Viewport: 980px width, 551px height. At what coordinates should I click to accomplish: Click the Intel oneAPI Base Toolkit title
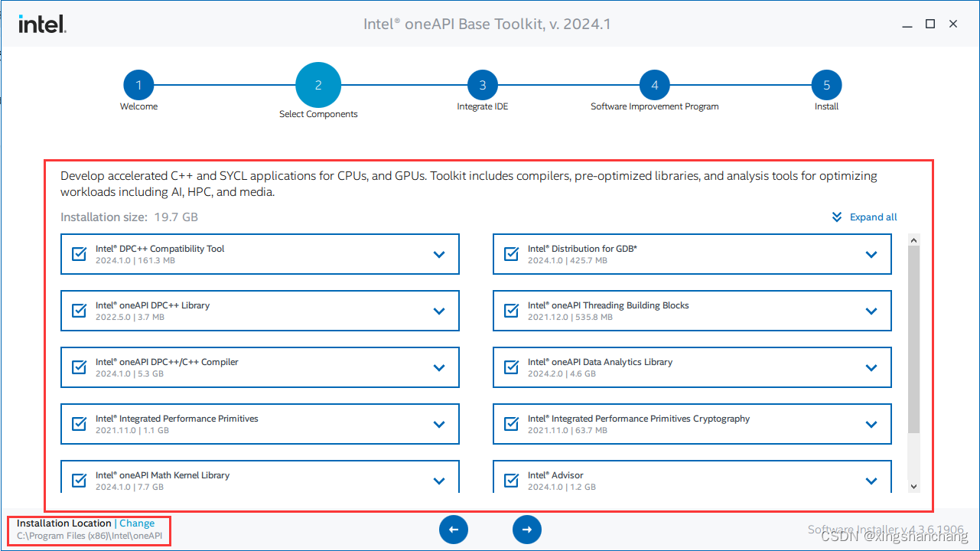pos(487,24)
